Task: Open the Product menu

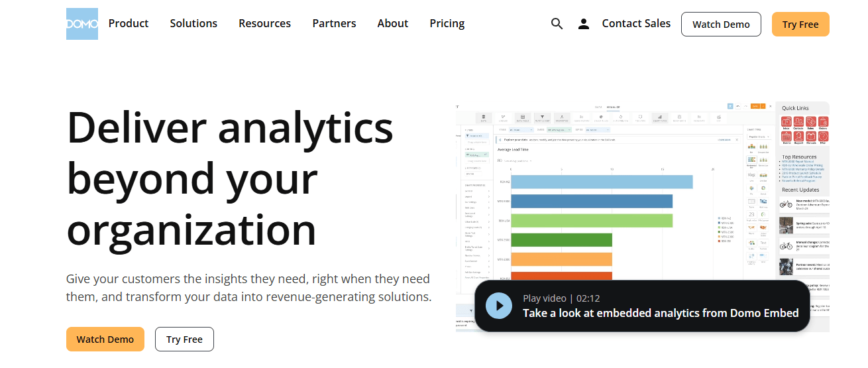Action: 129,24
